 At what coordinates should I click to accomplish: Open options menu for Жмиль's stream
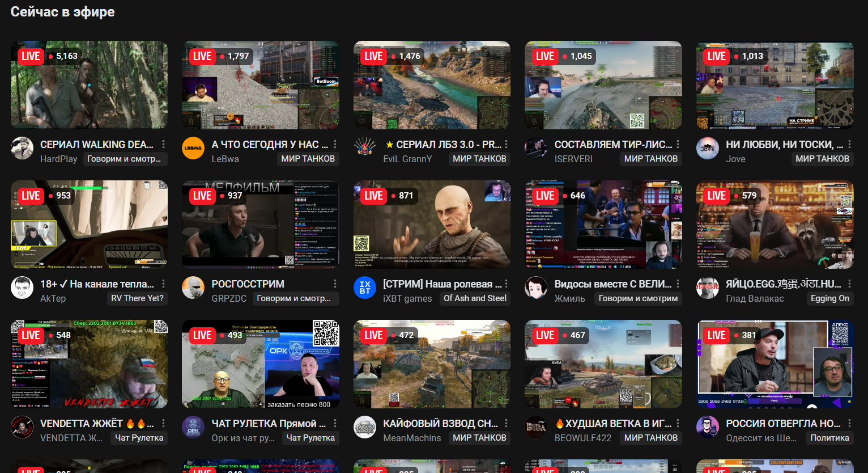tap(678, 284)
